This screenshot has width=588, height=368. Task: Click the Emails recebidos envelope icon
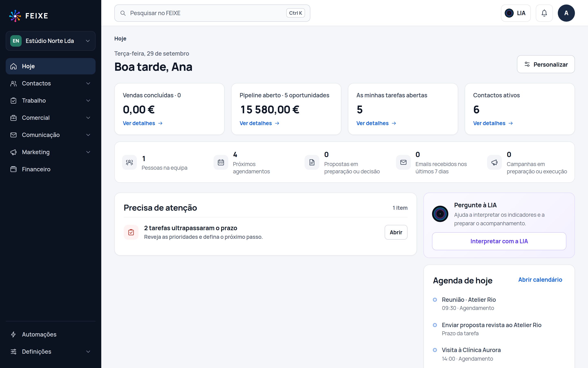403,162
